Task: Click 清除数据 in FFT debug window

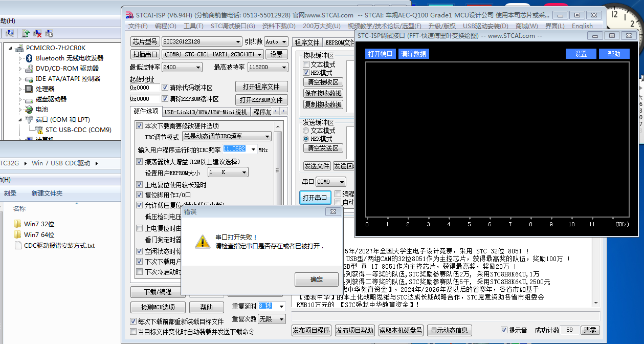Action: pos(414,54)
